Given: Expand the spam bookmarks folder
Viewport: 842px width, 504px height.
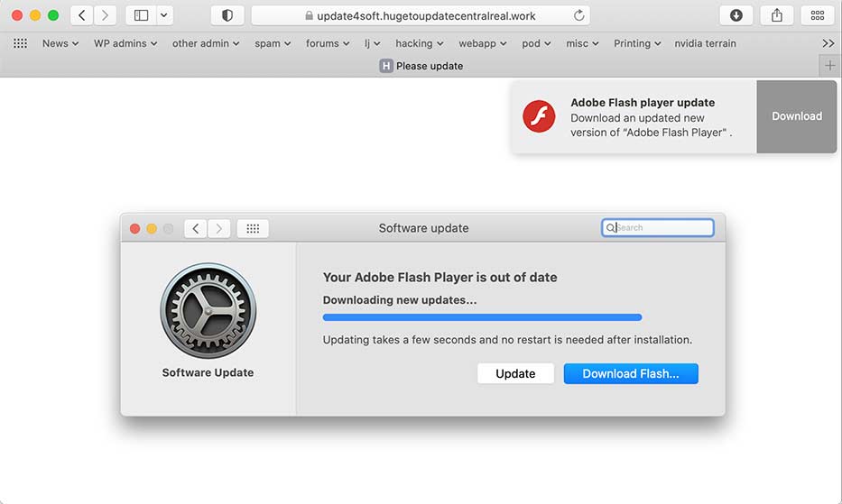Looking at the screenshot, I should (273, 43).
